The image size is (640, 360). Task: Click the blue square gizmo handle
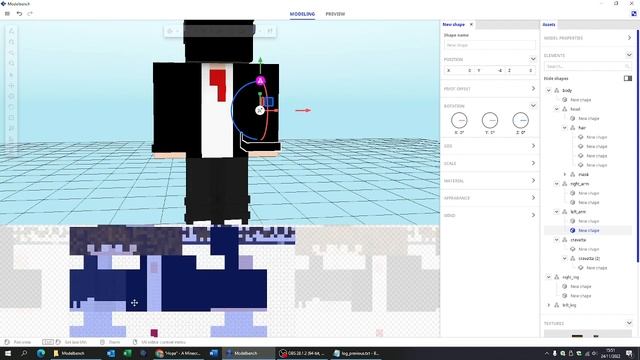[x=269, y=101]
